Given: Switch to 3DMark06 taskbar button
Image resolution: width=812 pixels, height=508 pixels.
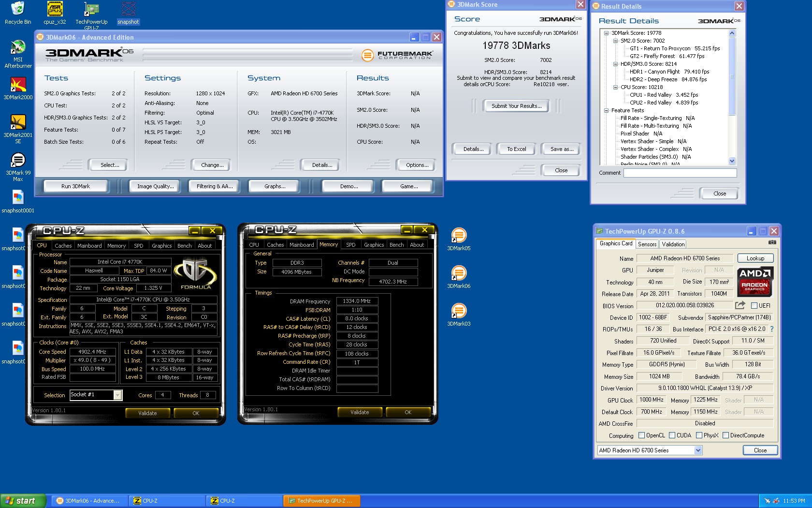Looking at the screenshot, I should tap(90, 501).
